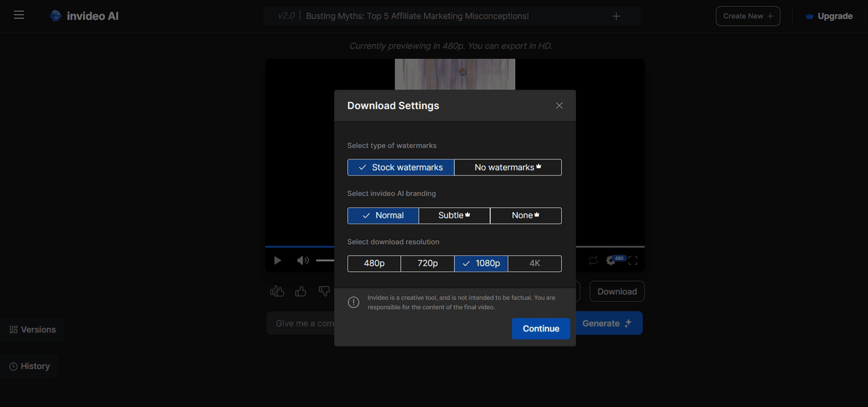Pick 720p as download resolution
The width and height of the screenshot is (868, 407).
427,263
